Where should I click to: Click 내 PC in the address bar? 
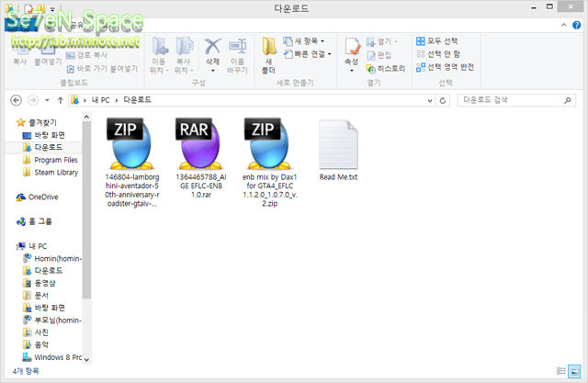pos(100,100)
